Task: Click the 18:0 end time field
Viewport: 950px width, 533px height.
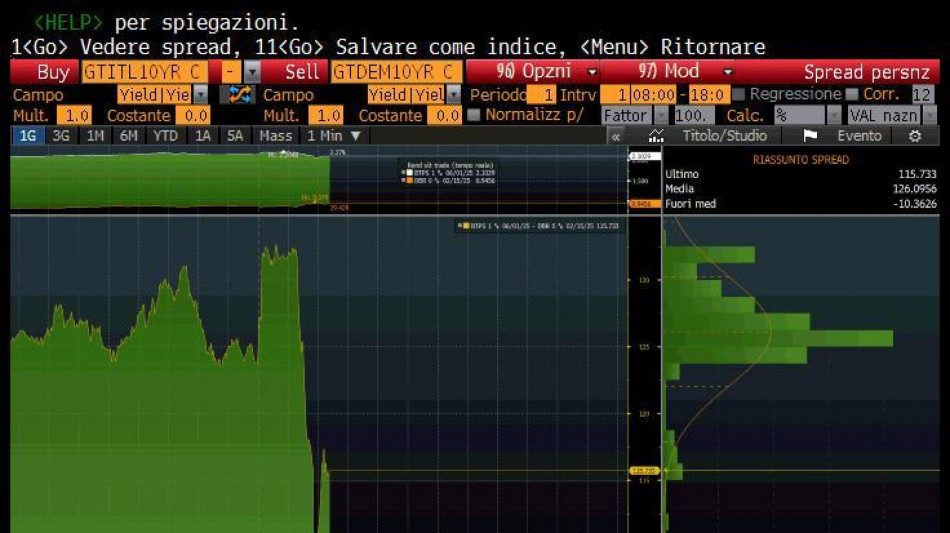Action: tap(708, 94)
